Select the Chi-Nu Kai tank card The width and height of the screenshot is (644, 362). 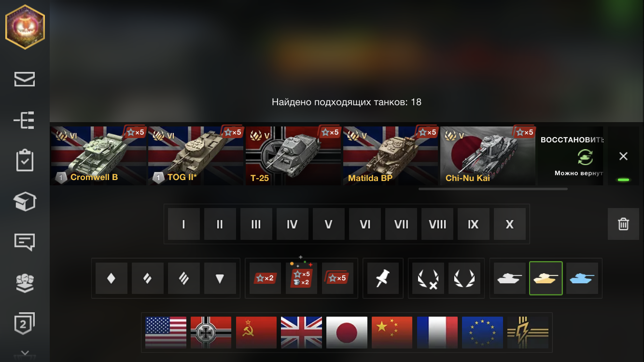pyautogui.click(x=488, y=156)
